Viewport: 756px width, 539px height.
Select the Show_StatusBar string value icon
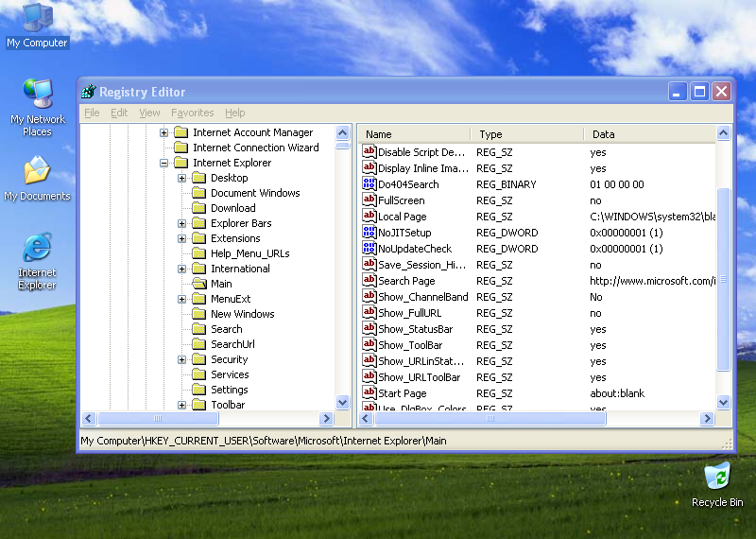coord(369,329)
